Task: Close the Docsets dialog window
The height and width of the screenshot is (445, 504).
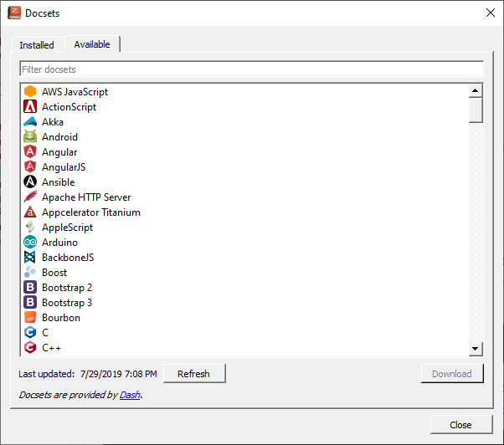Action: tap(490, 13)
